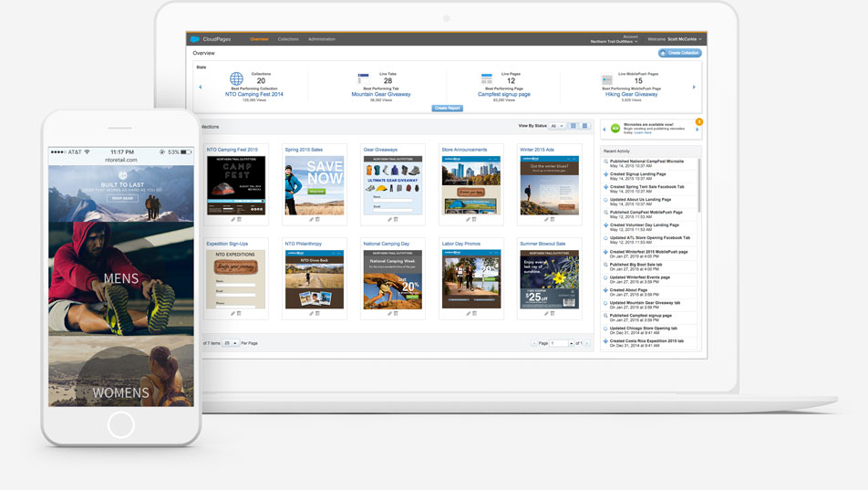
Task: Expand the Northern Trail Outfitters account menu
Action: pyautogui.click(x=614, y=41)
